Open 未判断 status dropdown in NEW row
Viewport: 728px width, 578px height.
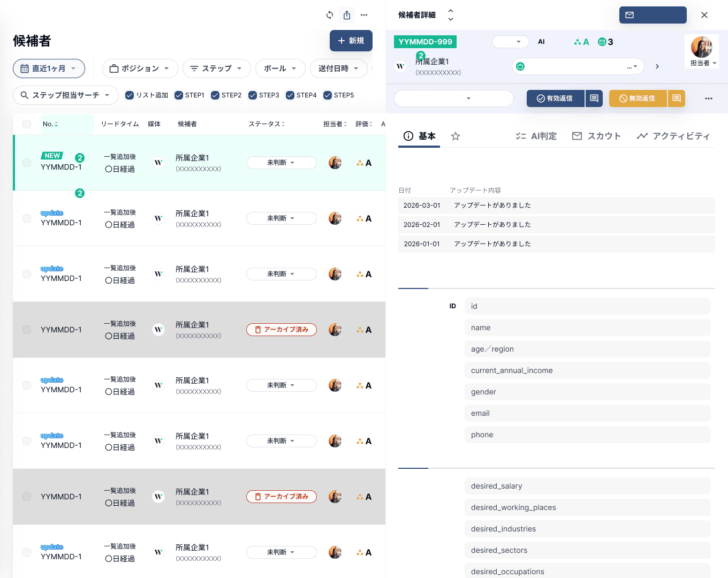point(281,163)
